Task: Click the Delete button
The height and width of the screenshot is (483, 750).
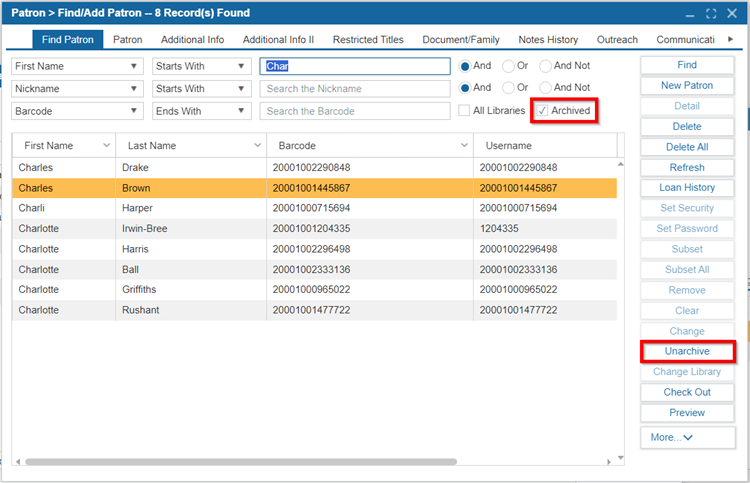Action: (687, 127)
